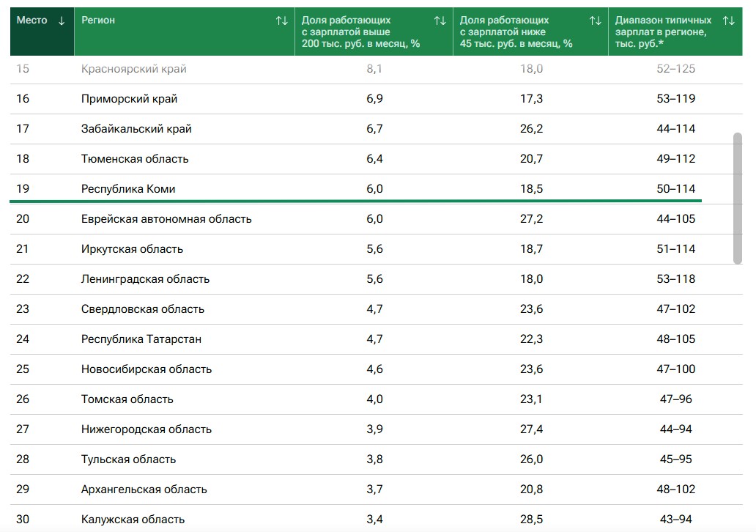Click the 6,4 value in Тюменская область row
This screenshot has width=756, height=532.
pos(374,159)
